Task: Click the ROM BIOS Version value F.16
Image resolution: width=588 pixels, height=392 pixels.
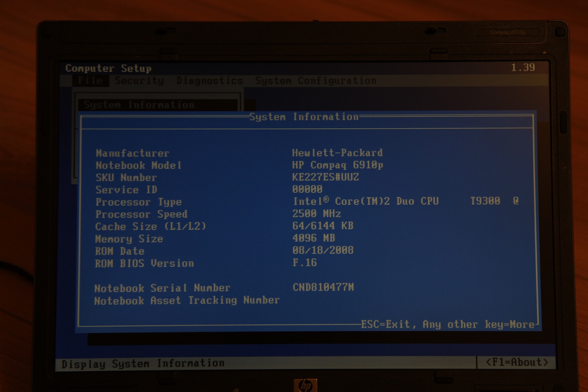Action: 305,262
